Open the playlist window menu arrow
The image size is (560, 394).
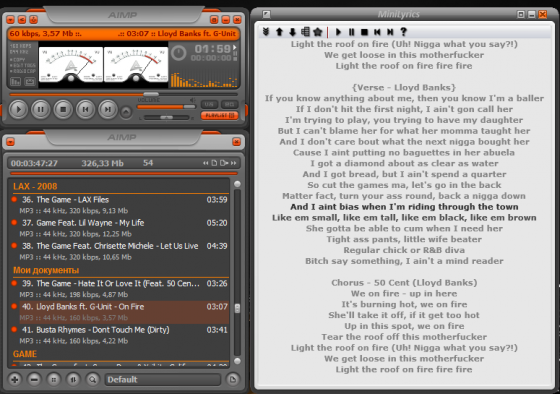(x=10, y=142)
